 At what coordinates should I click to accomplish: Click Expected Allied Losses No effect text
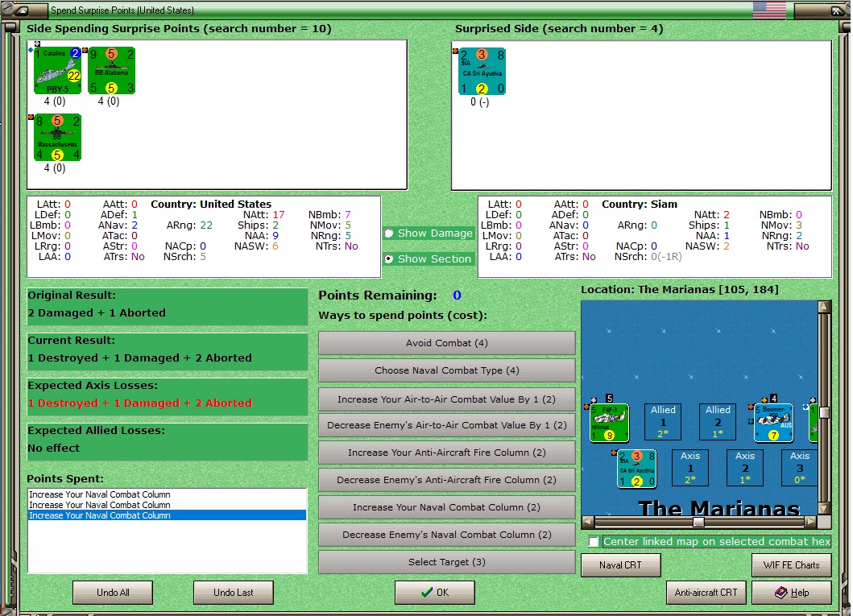(x=53, y=448)
